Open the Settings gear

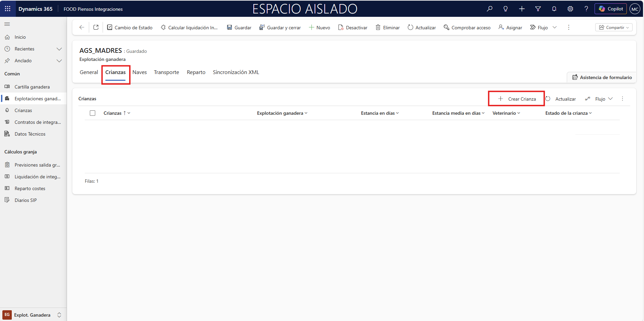570,9
